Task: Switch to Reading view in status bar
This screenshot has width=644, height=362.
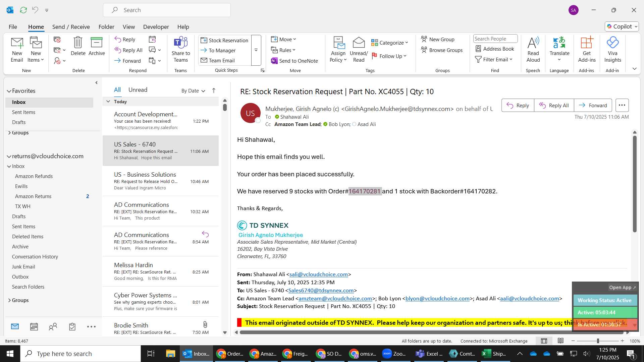Action: coord(560,341)
